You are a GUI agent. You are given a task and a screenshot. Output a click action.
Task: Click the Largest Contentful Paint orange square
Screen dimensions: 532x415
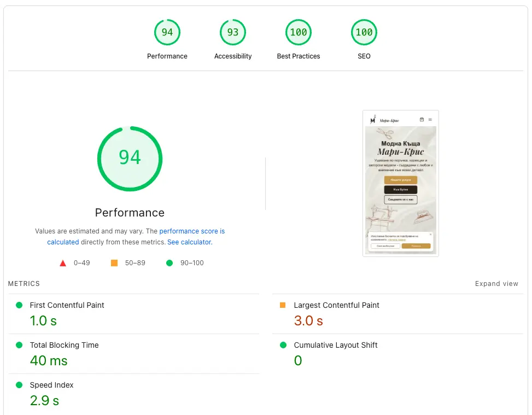point(282,305)
